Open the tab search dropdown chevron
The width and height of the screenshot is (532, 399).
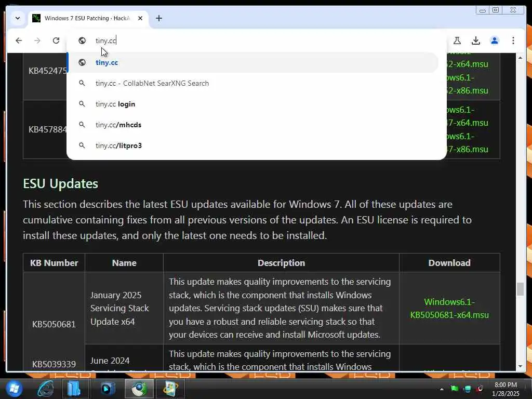point(18,18)
